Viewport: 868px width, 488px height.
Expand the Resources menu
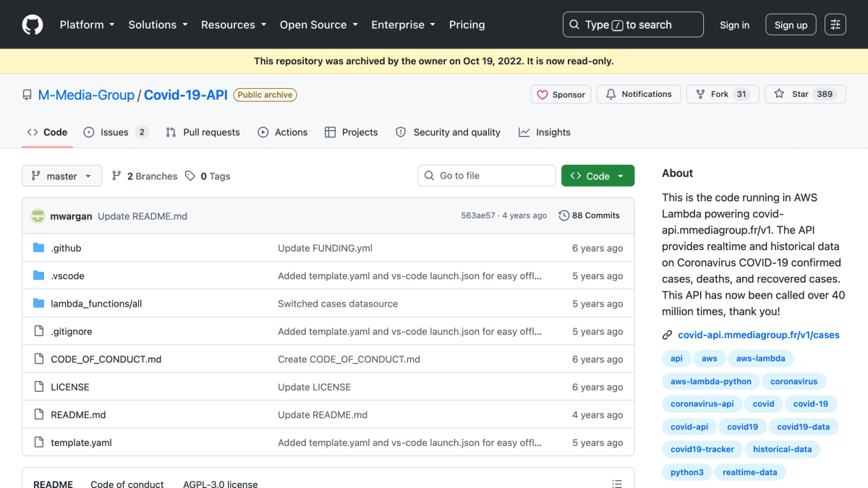[x=234, y=25]
